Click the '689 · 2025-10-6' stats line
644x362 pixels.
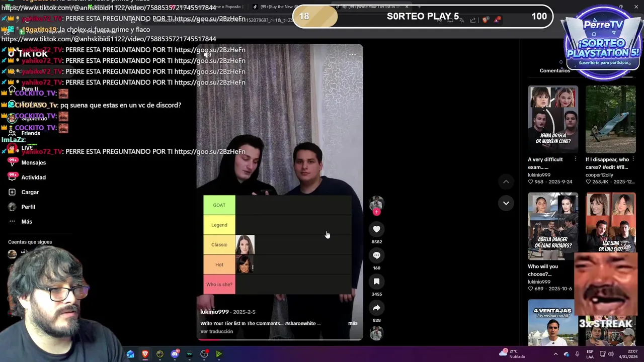pos(550,289)
